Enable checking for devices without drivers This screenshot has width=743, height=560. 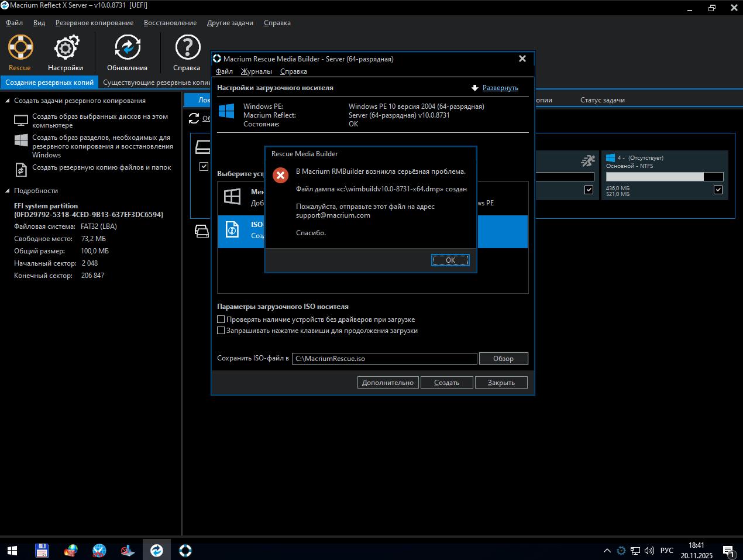pos(221,319)
